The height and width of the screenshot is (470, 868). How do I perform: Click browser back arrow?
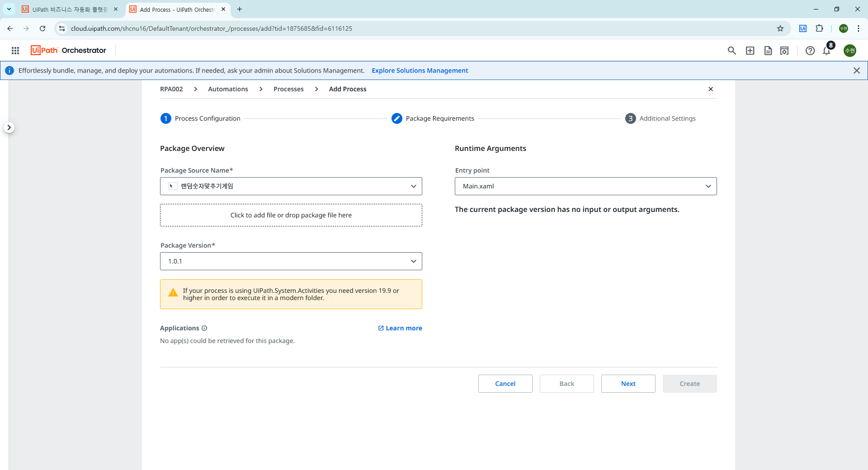click(10, 28)
